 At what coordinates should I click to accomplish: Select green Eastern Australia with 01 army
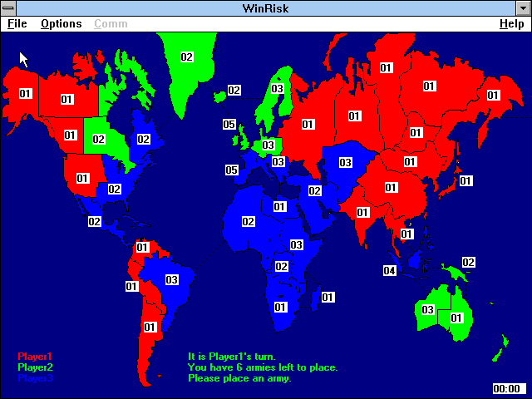[x=456, y=318]
